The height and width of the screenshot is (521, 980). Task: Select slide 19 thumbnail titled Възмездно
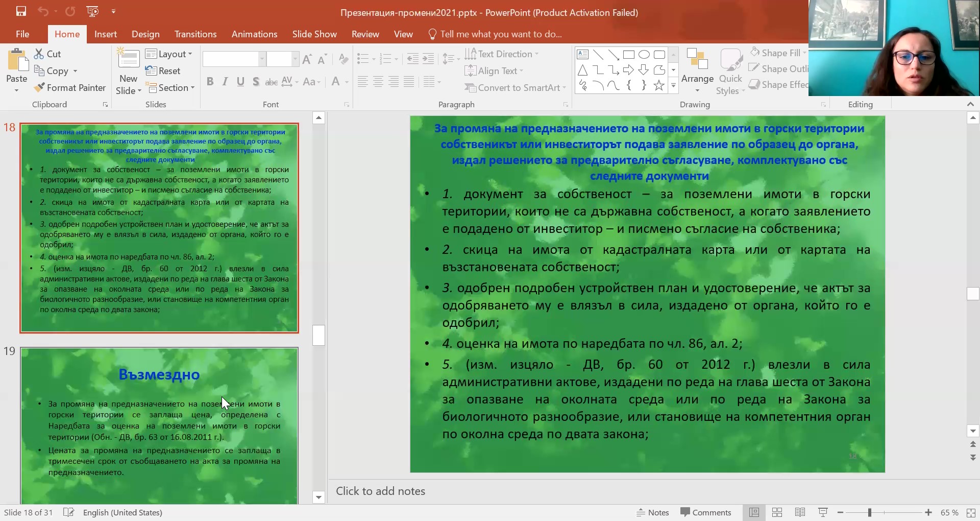tap(159, 425)
